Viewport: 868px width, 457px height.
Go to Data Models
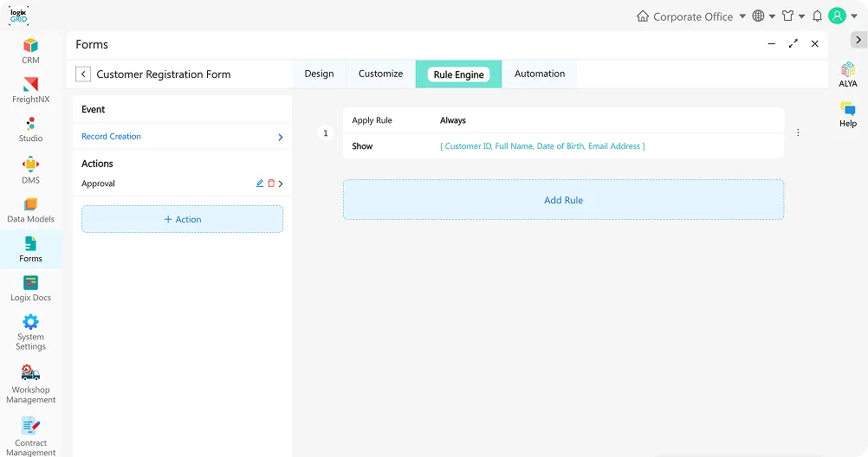[x=30, y=210]
